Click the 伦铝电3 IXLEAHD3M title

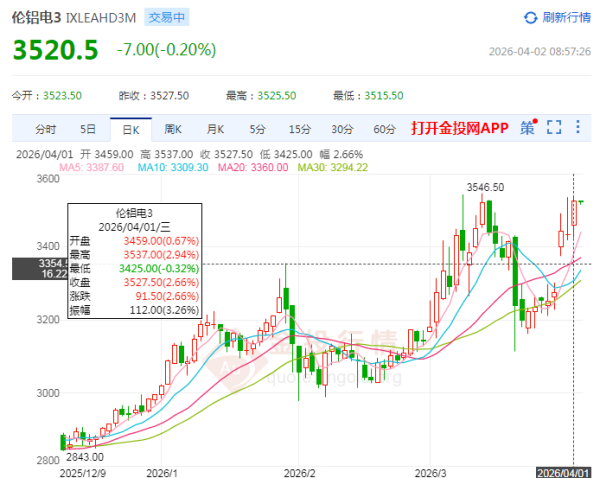[x=74, y=18]
